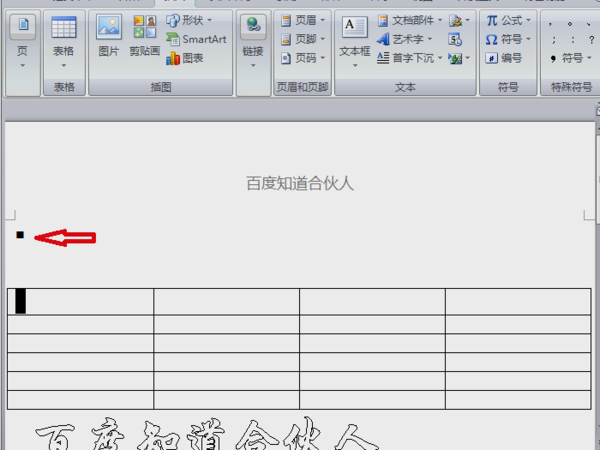This screenshot has height=450, width=600.
Task: Open the 文档部件 quick parts menu
Action: (x=410, y=20)
